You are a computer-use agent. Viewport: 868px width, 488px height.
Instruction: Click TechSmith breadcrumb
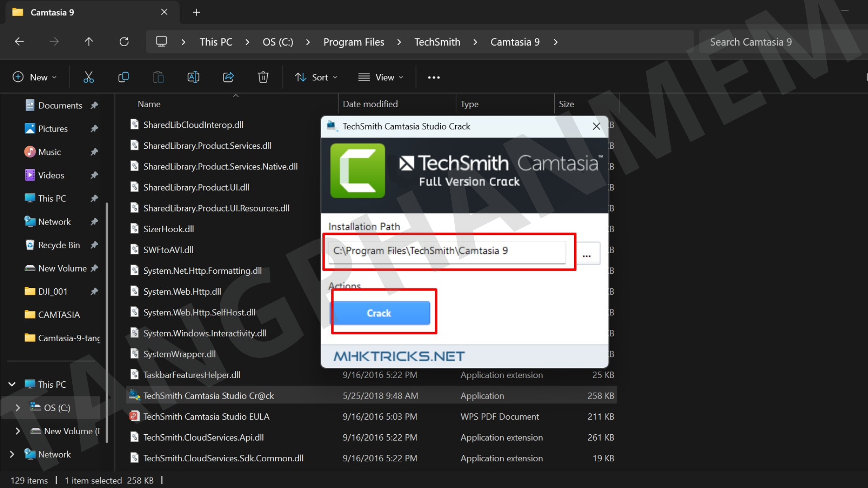click(438, 42)
